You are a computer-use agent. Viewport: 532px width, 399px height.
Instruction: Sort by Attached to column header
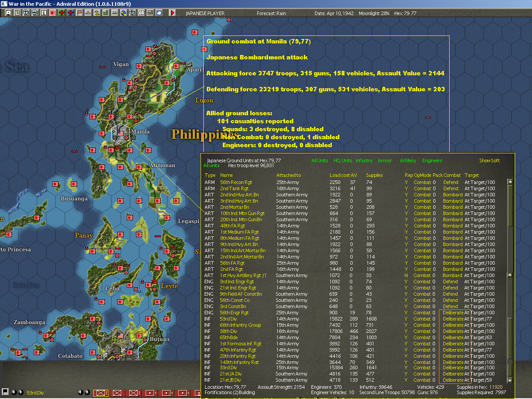coord(288,175)
